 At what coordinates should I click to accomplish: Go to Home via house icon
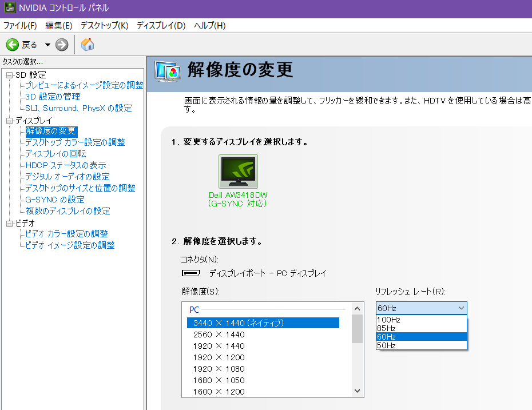tap(88, 45)
